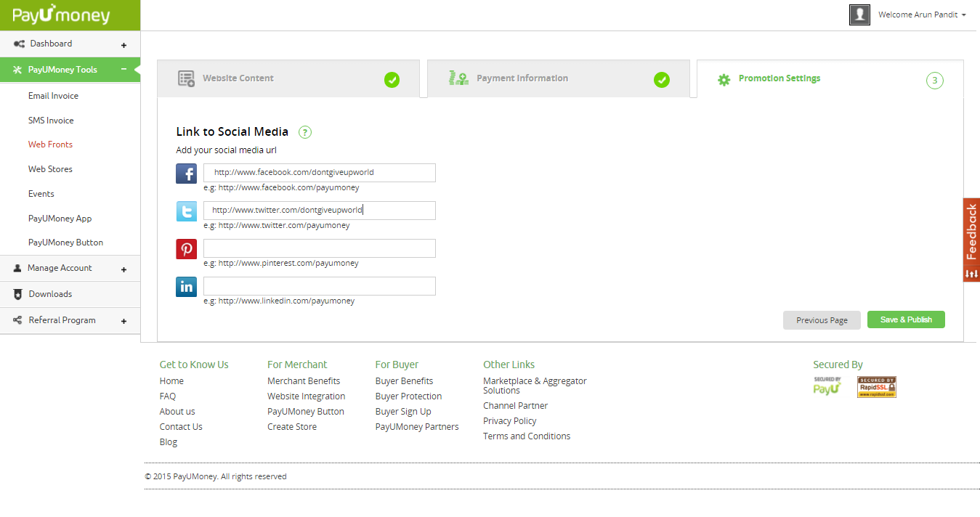980x517 pixels.
Task: Click the PayUMoney Tools wrench icon
Action: (18, 70)
